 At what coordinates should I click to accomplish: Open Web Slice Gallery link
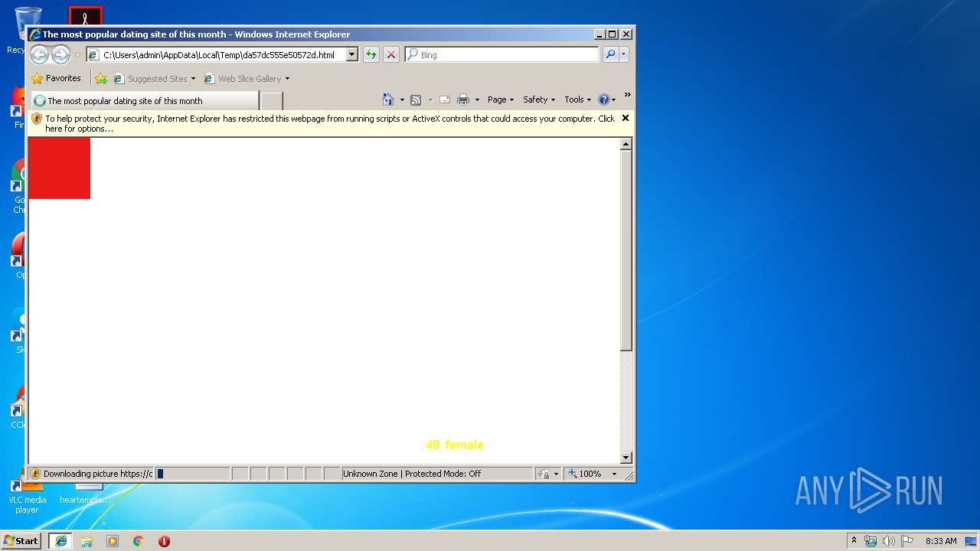click(243, 79)
